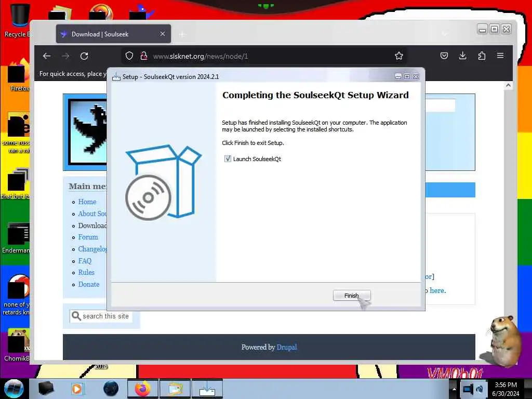
Task: Open the tracking protection shield icon
Action: pos(129,56)
